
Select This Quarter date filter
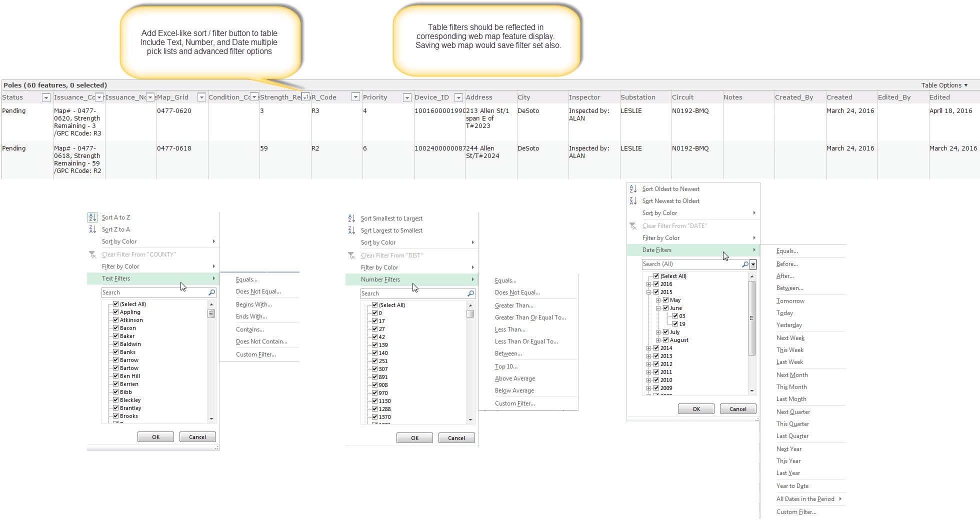[x=792, y=424]
